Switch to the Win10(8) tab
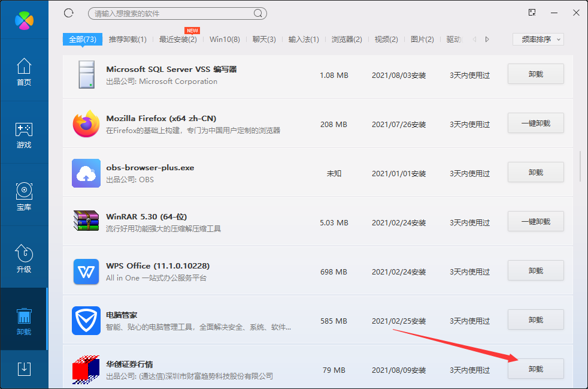588x389 pixels. [x=225, y=40]
